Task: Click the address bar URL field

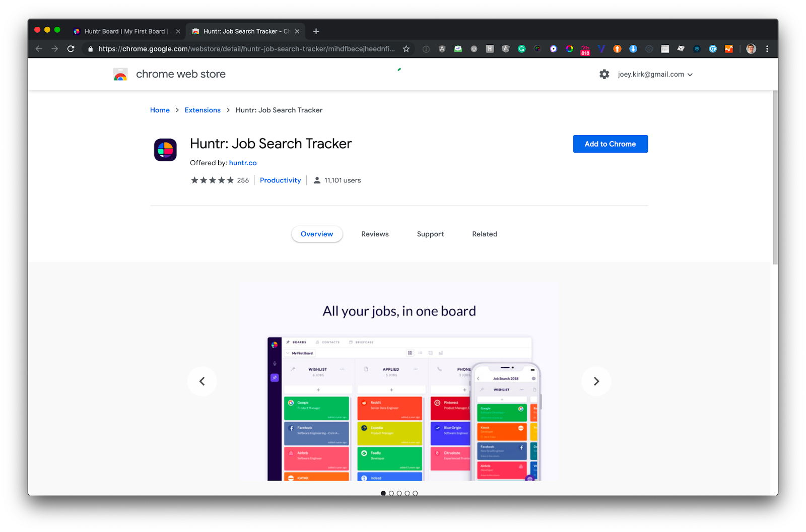Action: coord(247,49)
